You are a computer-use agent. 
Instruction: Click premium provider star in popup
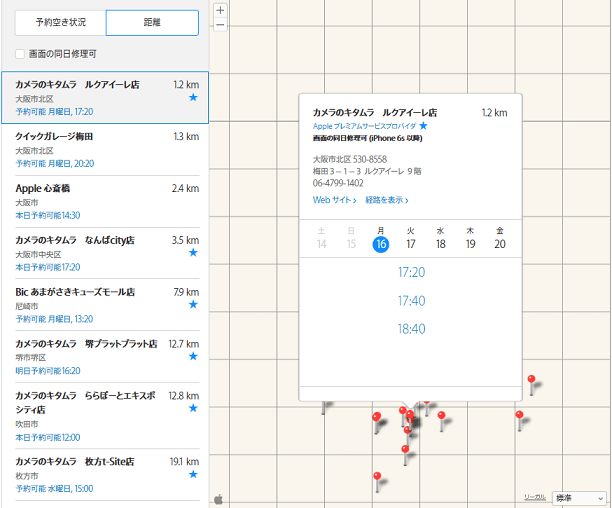point(423,126)
